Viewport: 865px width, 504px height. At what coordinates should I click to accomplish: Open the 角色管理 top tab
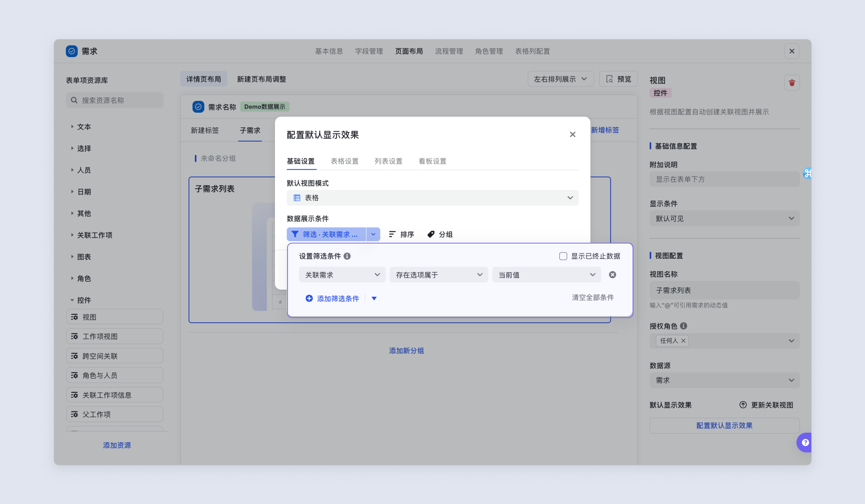coord(489,51)
